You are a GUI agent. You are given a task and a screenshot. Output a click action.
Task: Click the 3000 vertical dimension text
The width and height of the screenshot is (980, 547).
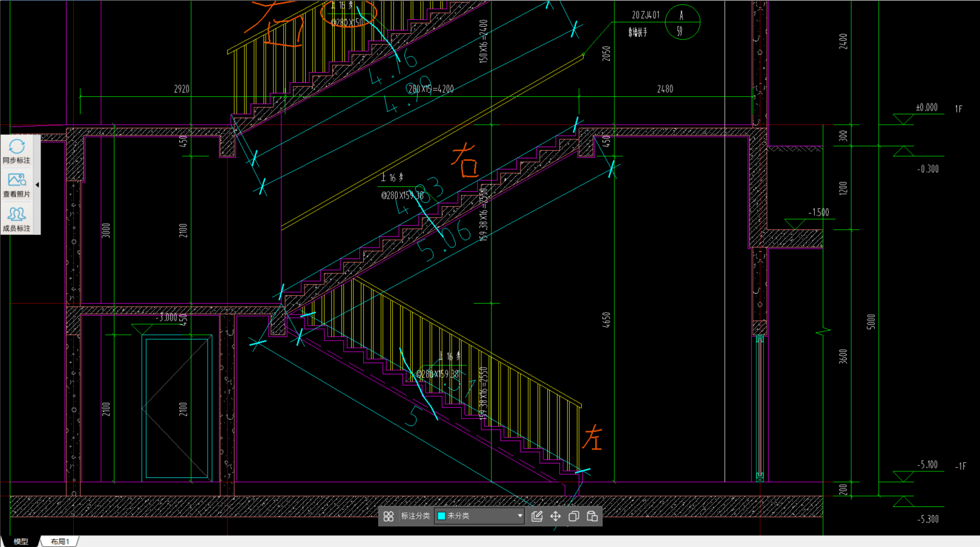point(106,231)
